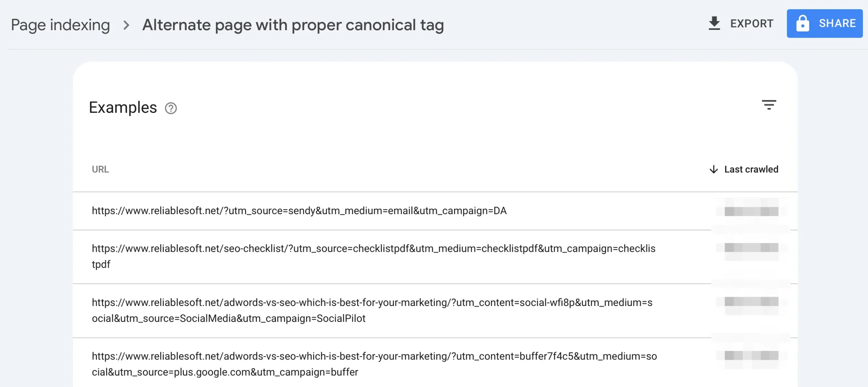
Task: Click the breadcrumb chevron separator
Action: [126, 25]
